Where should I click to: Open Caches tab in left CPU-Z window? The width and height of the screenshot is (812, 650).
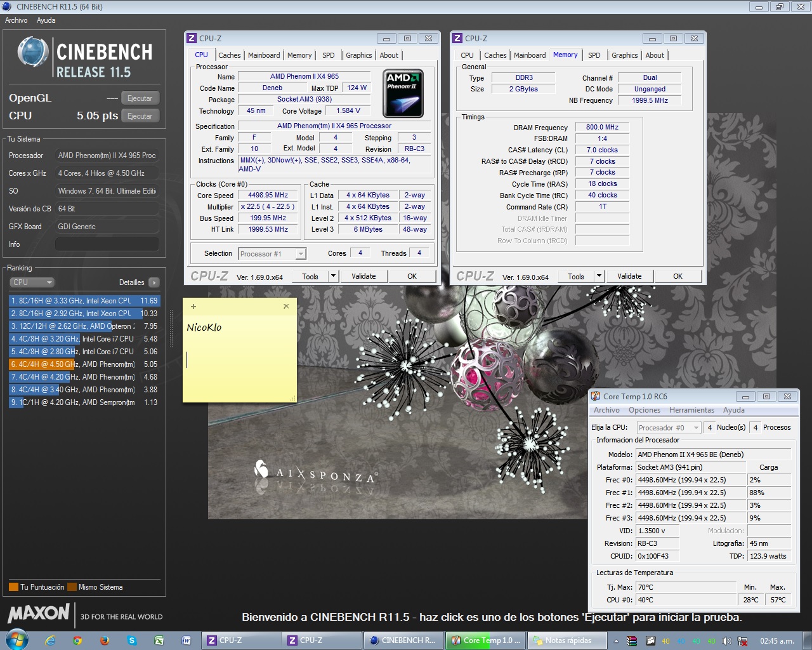pos(230,55)
